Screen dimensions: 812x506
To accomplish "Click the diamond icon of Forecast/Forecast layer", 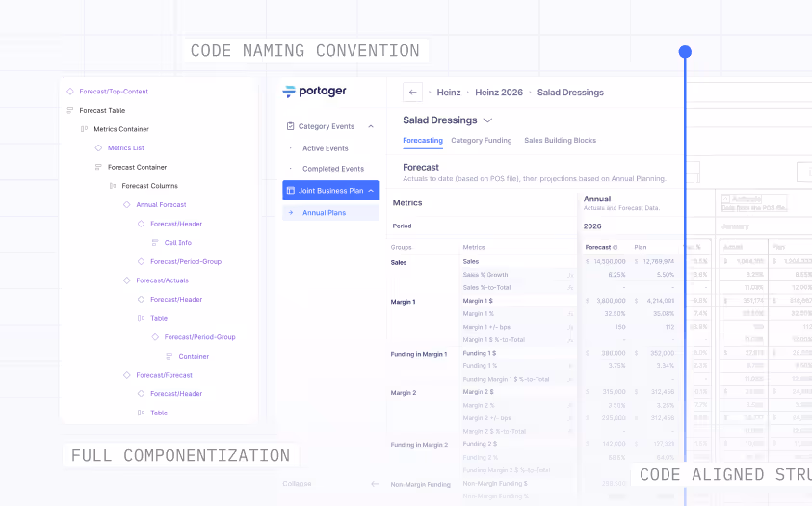I will click(x=127, y=375).
